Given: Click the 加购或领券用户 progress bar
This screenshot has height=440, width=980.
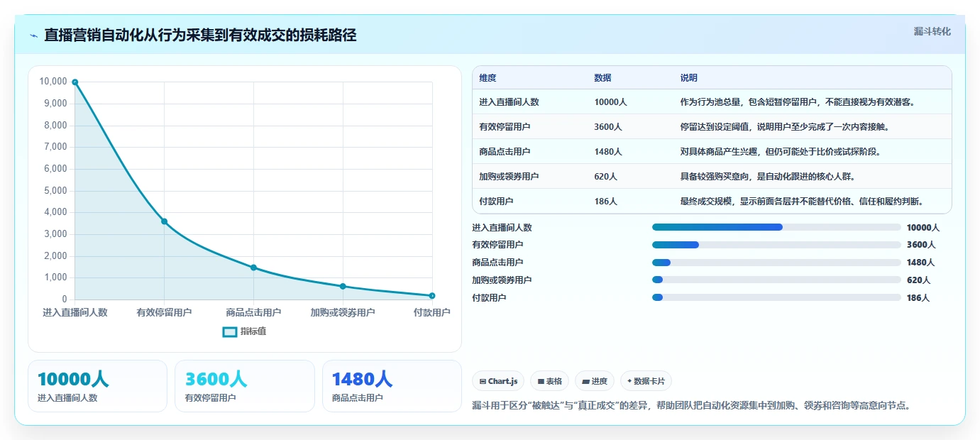Looking at the screenshot, I should coord(776,280).
